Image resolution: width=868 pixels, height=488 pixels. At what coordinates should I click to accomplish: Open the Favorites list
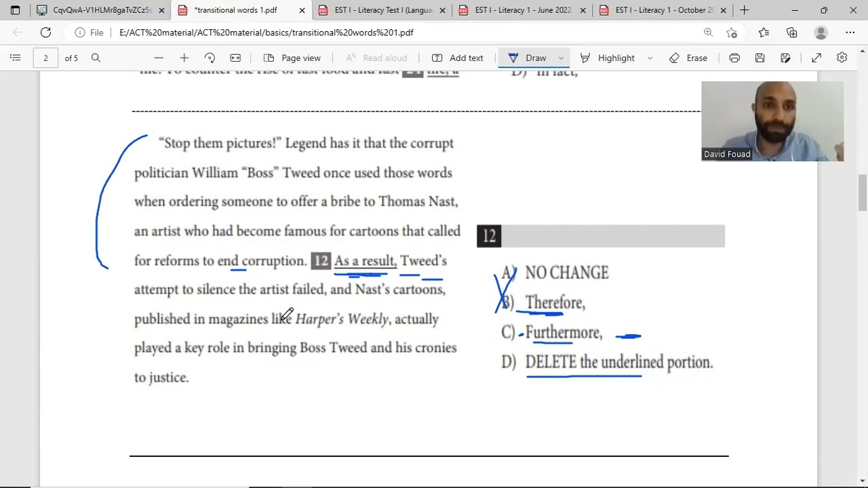click(764, 33)
